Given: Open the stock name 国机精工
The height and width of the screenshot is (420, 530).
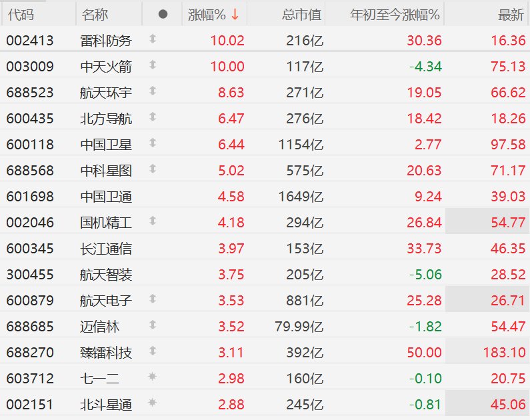Looking at the screenshot, I should click(106, 223).
